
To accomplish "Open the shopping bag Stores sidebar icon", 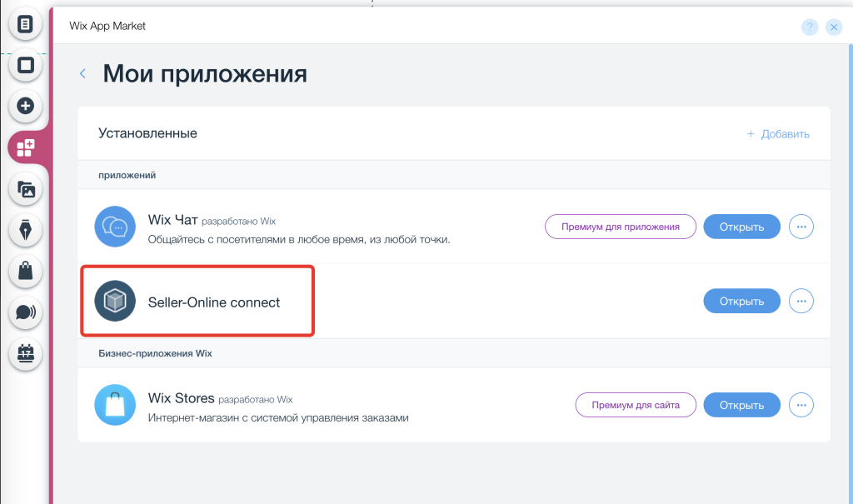I will pyautogui.click(x=25, y=271).
